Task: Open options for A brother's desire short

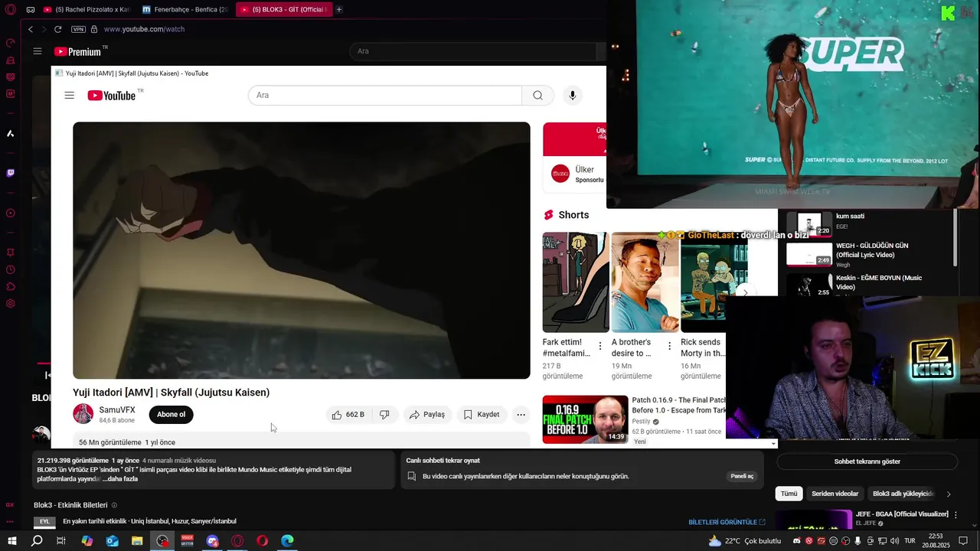Action: 669,346
